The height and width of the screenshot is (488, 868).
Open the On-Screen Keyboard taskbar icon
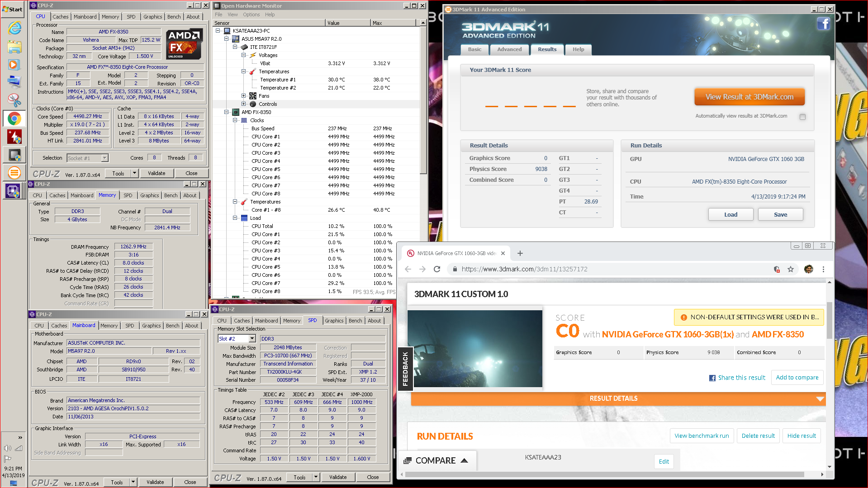pyautogui.click(x=14, y=82)
